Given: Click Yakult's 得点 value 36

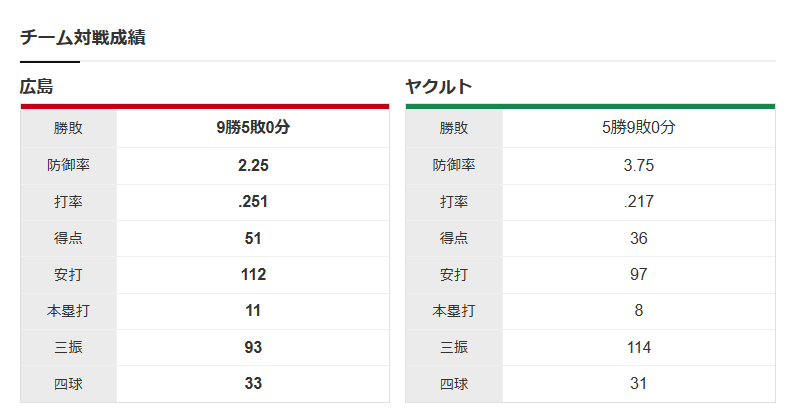Looking at the screenshot, I should (638, 238).
